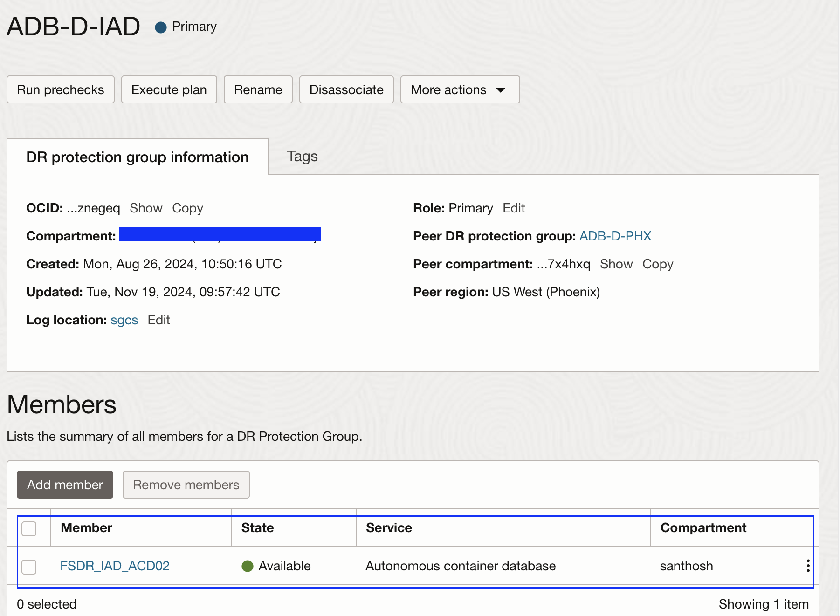
Task: Check the select-all checkbox in Members table
Action: [x=29, y=529]
